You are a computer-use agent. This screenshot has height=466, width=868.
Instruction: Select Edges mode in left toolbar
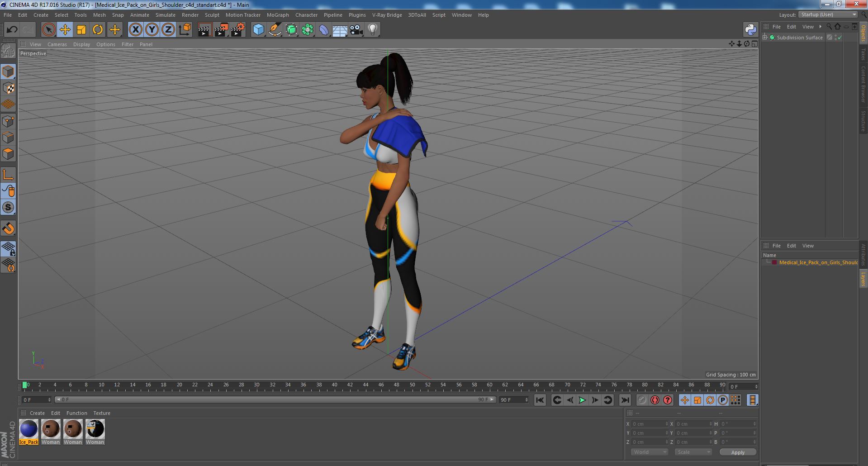[x=8, y=138]
